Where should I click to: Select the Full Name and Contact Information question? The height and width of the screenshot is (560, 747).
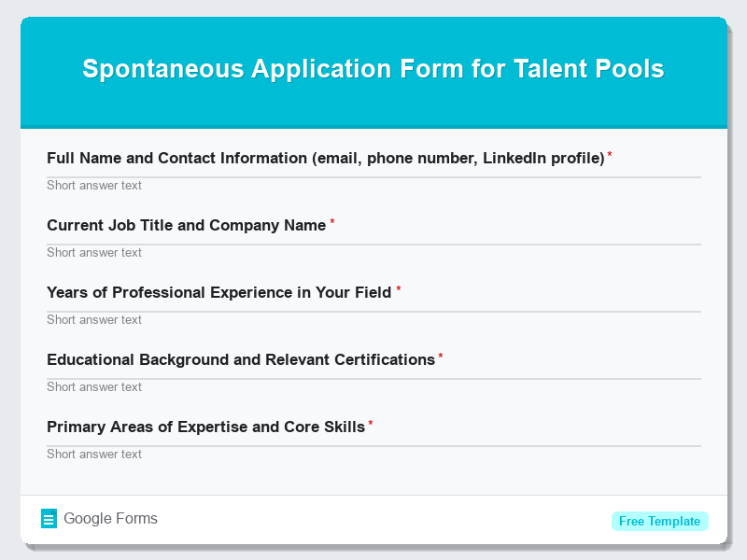326,158
